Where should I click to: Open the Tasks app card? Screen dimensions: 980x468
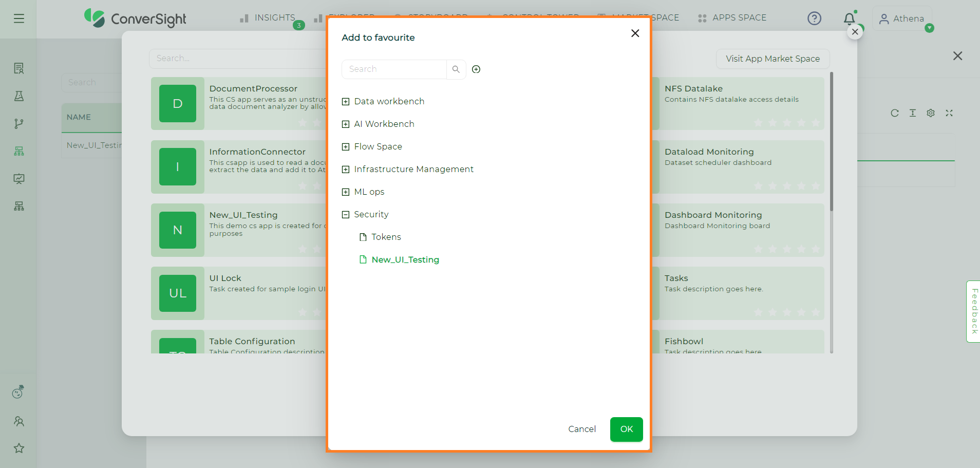tap(738, 293)
